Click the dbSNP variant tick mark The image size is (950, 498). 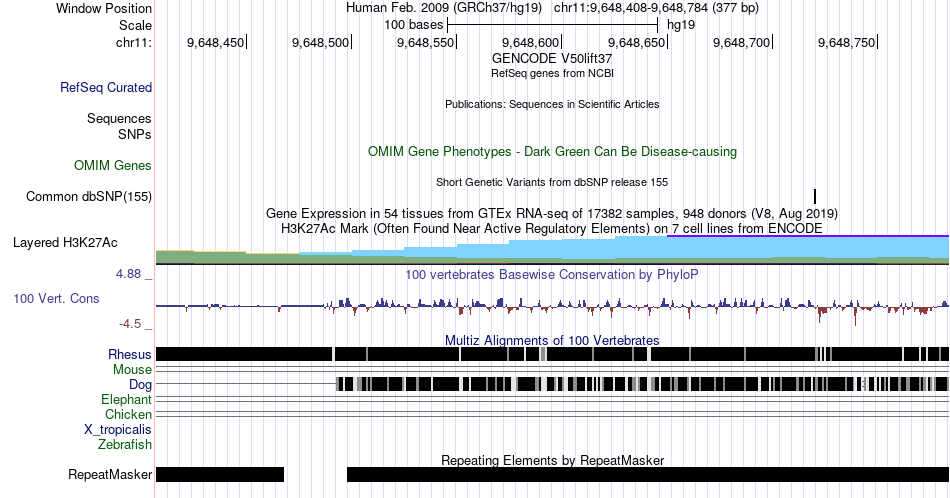coord(815,196)
